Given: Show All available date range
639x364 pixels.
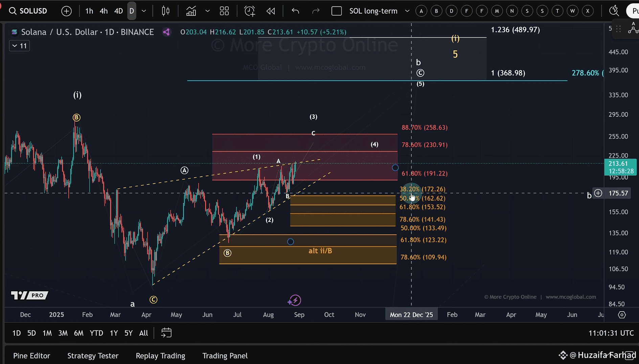Looking at the screenshot, I should [143, 333].
